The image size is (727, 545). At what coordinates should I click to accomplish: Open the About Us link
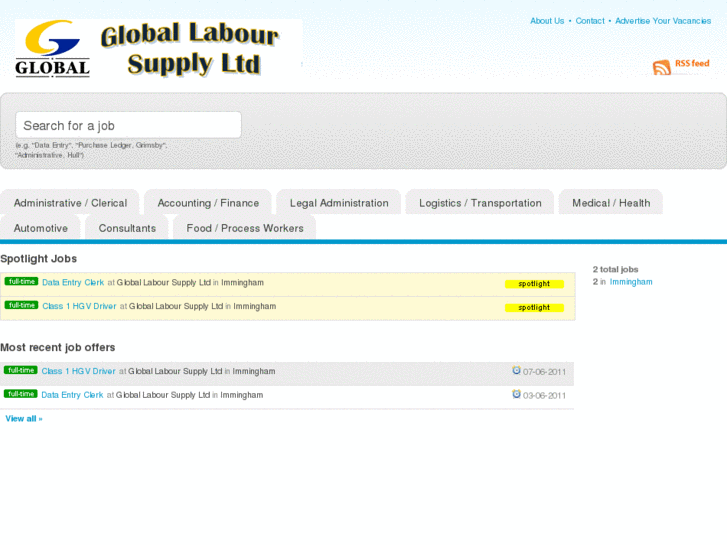[x=547, y=21]
